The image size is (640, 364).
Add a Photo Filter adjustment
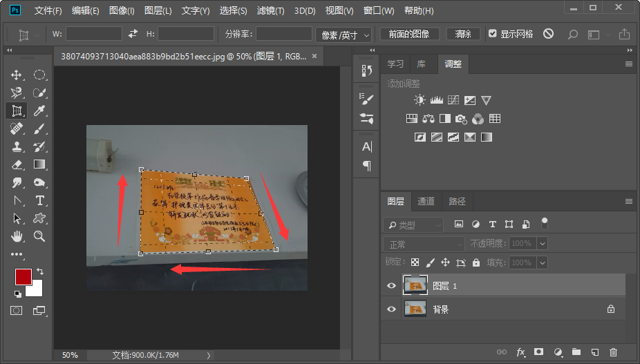(461, 119)
